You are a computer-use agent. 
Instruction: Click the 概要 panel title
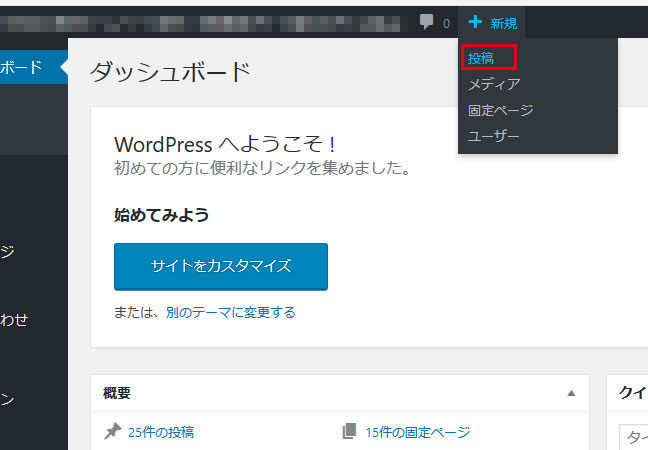click(117, 393)
